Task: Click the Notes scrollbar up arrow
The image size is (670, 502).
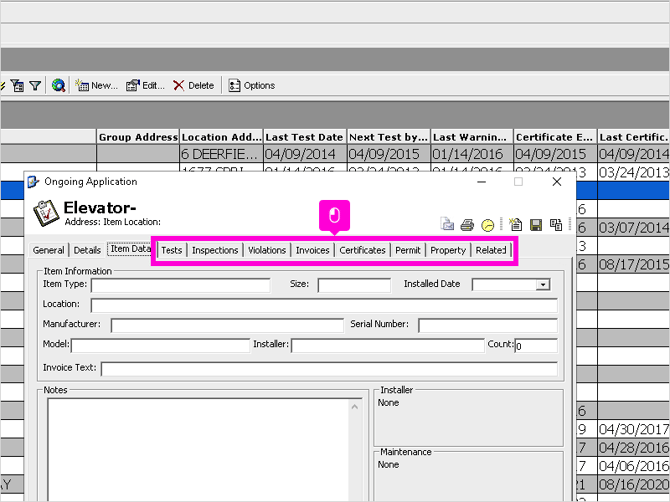Action: point(355,407)
